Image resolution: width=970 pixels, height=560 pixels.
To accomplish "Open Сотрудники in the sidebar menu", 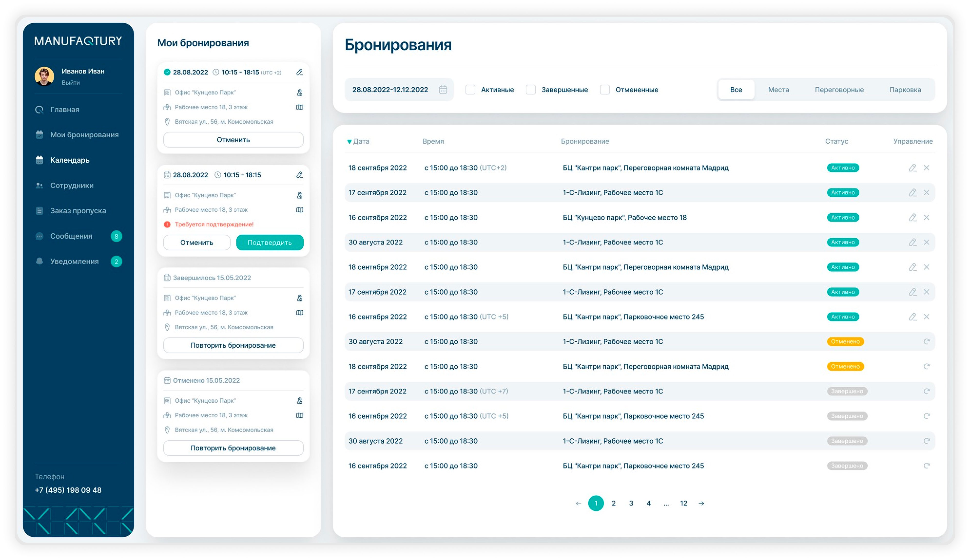I will [x=72, y=185].
